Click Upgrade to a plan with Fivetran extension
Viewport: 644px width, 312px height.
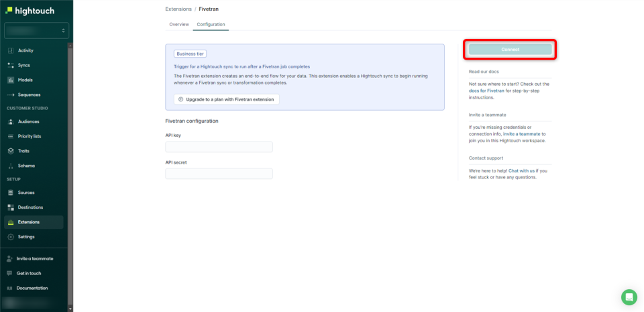[226, 99]
